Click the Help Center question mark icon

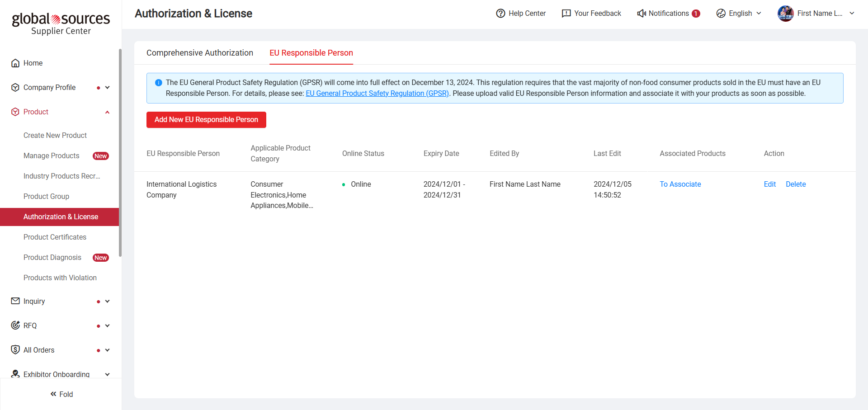click(x=500, y=14)
